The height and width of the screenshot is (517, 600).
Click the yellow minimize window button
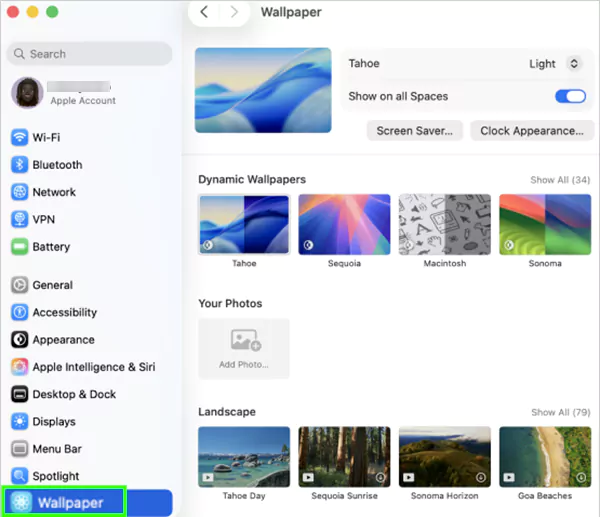(33, 12)
